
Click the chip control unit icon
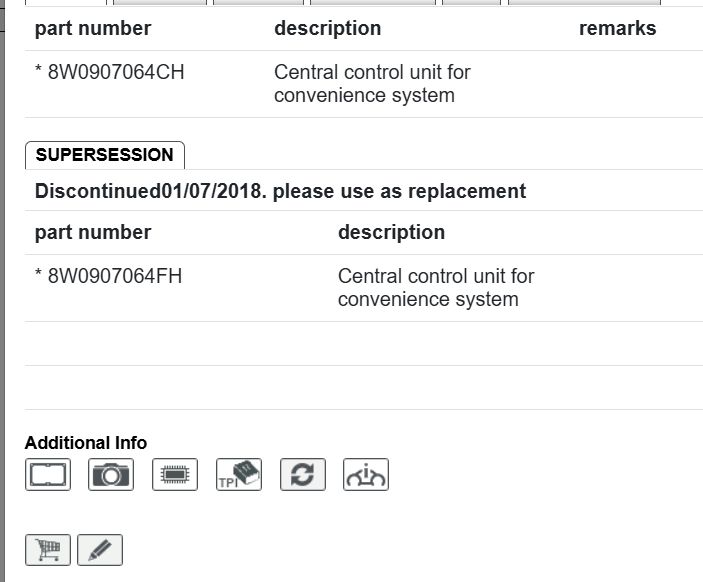pos(175,474)
